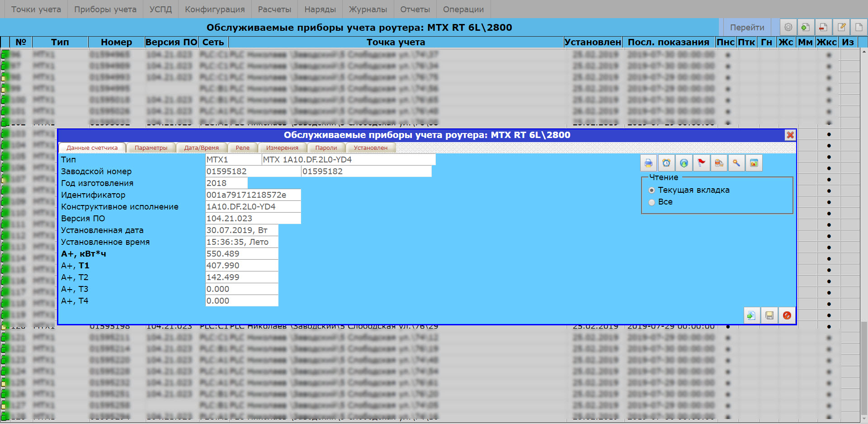The width and height of the screenshot is (868, 424).
Task: Click the red flag icon in the dialog
Action: click(x=701, y=163)
